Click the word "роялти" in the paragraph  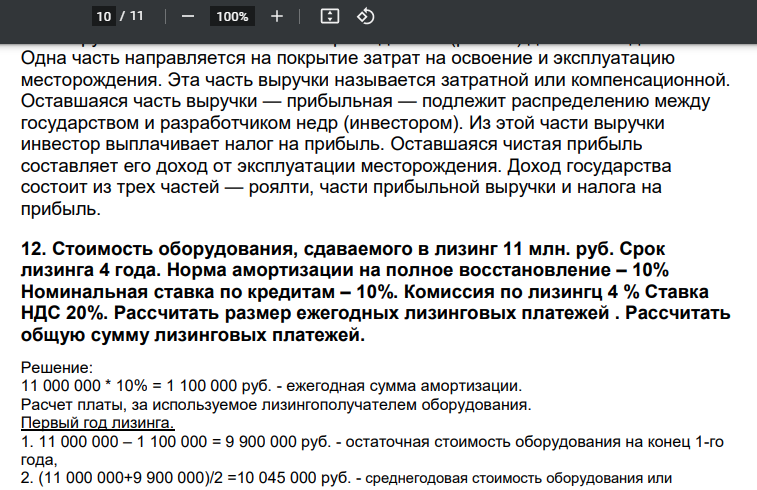click(281, 187)
